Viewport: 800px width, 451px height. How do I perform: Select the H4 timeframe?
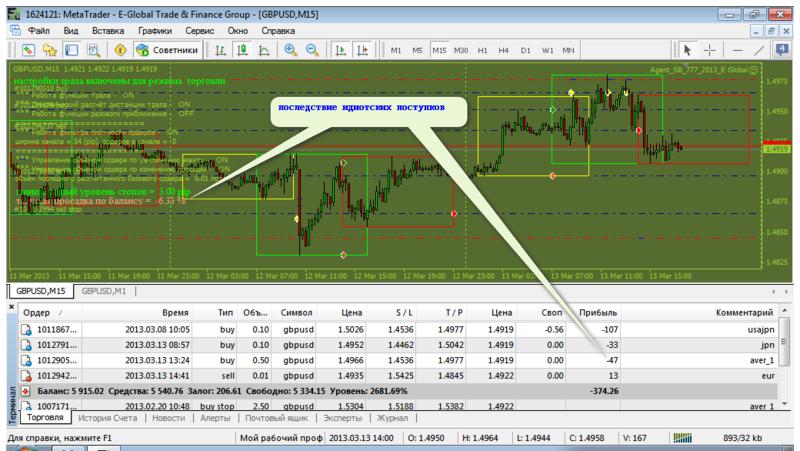tap(504, 51)
